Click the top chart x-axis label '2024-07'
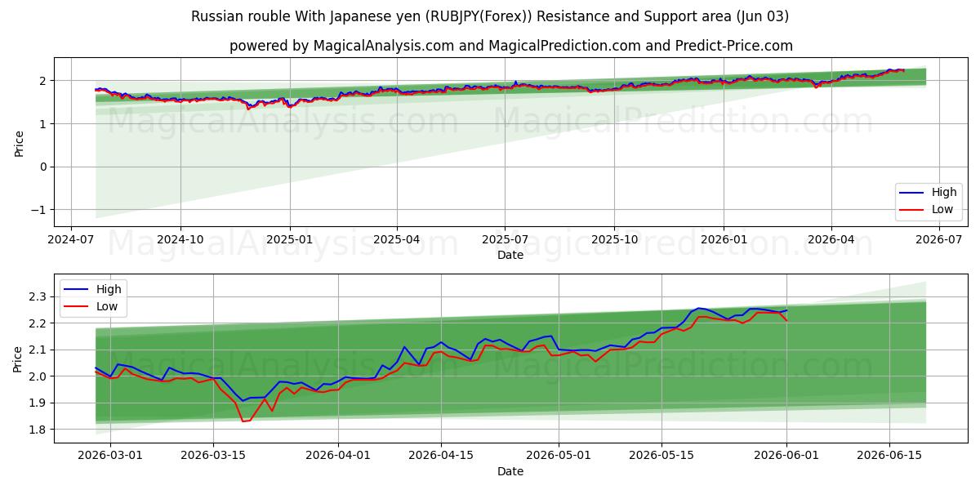 [x=70, y=239]
